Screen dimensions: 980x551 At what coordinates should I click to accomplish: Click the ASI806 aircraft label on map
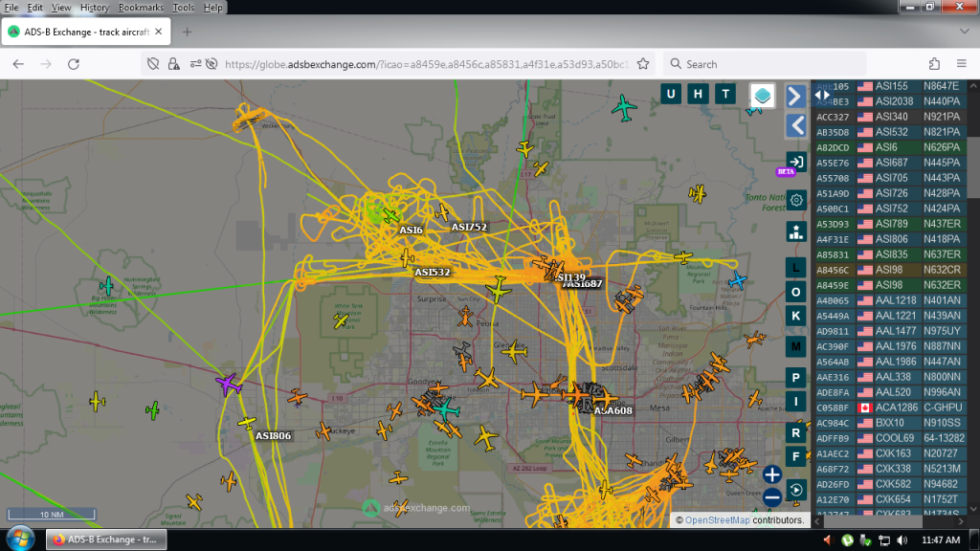coord(273,435)
